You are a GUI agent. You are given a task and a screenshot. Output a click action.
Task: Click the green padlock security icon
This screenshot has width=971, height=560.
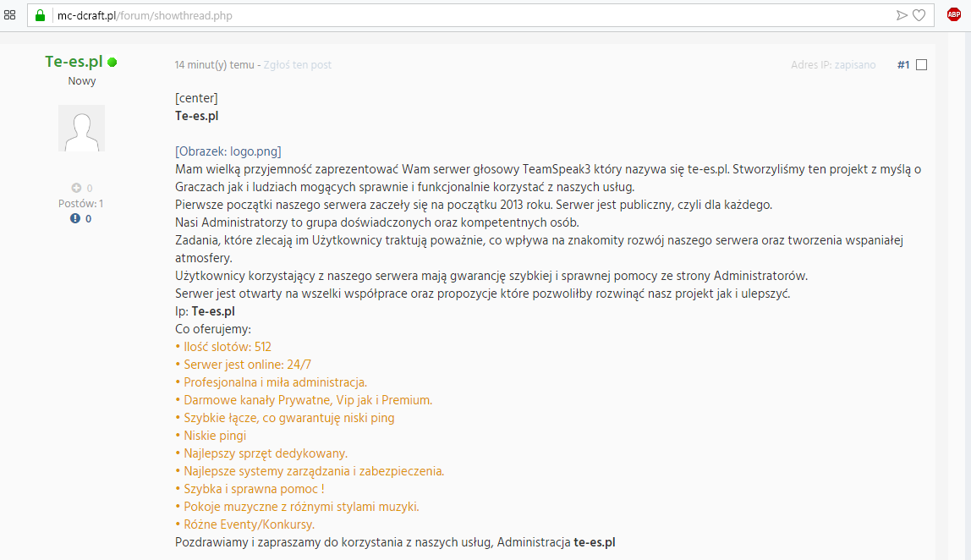(x=41, y=15)
